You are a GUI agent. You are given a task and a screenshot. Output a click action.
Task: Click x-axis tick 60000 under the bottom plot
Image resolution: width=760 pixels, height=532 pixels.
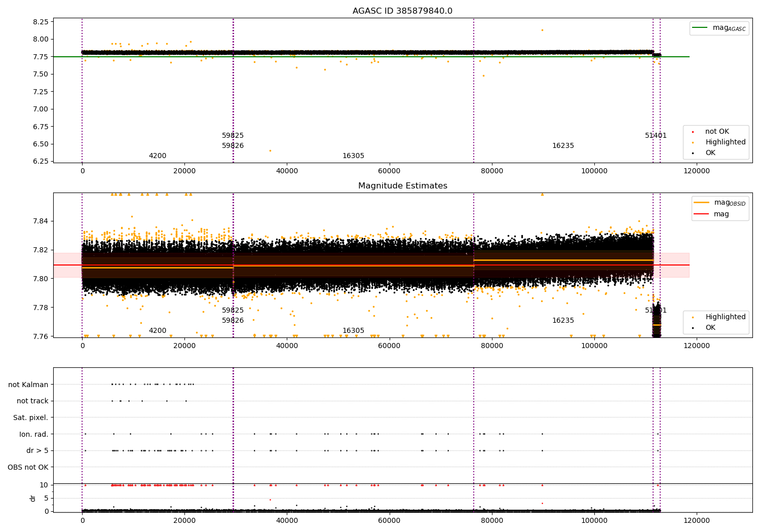coord(389,521)
